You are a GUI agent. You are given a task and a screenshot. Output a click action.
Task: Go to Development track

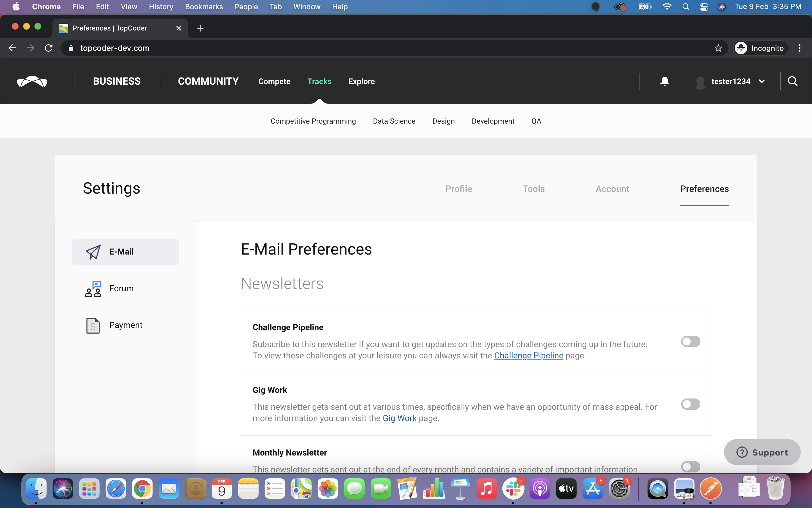493,121
